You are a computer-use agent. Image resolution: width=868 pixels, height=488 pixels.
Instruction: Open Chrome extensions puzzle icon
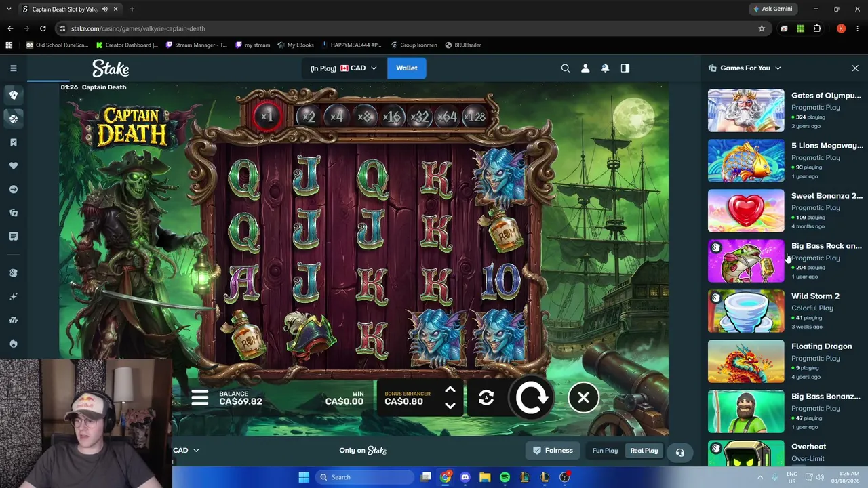pyautogui.click(x=817, y=28)
